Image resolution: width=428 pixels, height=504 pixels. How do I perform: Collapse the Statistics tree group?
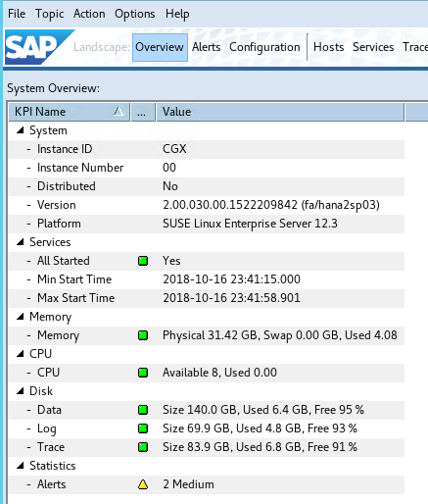click(x=21, y=466)
